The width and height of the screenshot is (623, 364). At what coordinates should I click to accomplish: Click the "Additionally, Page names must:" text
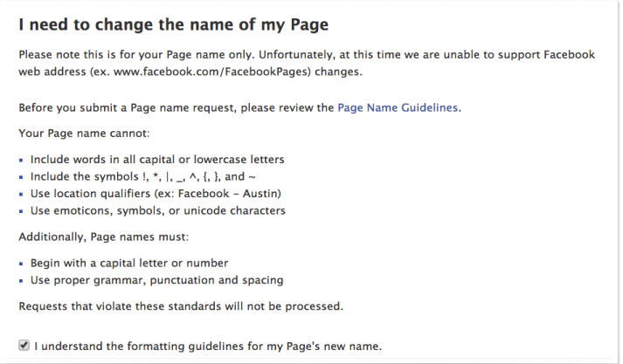[x=104, y=237]
